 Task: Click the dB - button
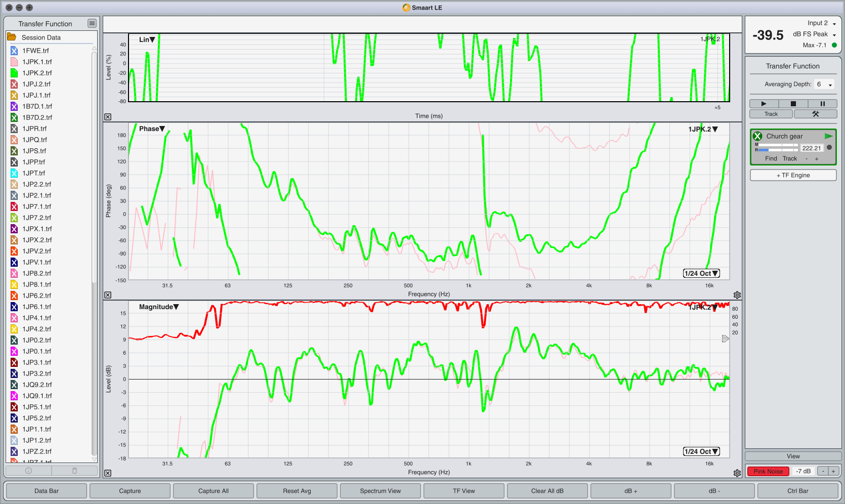coord(714,491)
